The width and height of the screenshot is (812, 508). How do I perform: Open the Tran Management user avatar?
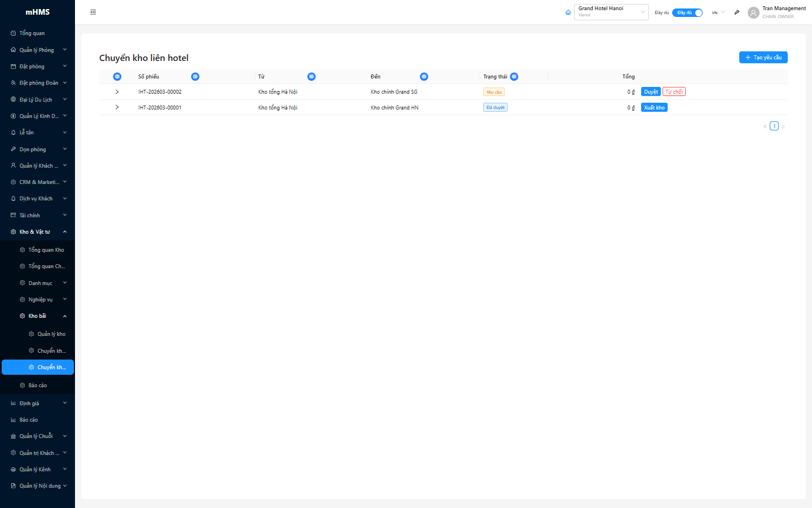pyautogui.click(x=753, y=12)
